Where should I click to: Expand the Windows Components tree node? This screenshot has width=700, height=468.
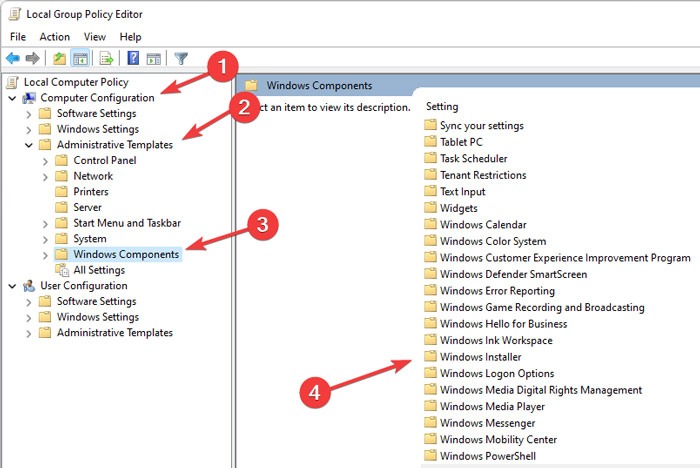coord(45,255)
